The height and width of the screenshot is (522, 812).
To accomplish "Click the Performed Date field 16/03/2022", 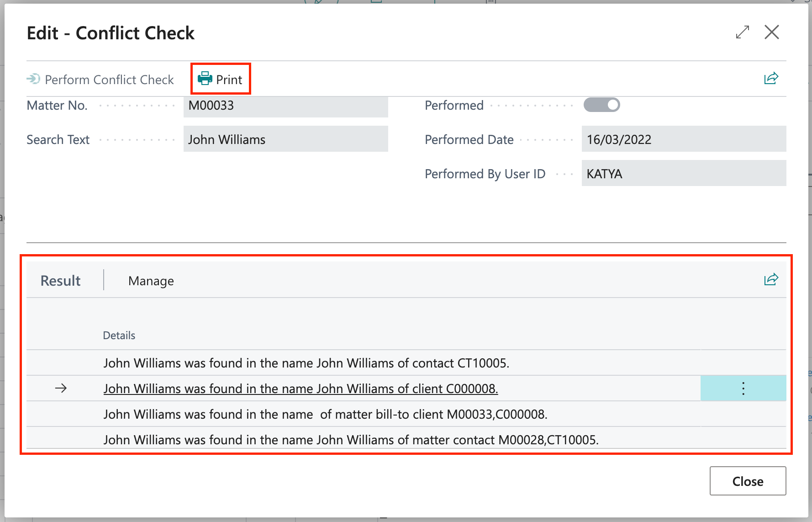I will pos(684,139).
